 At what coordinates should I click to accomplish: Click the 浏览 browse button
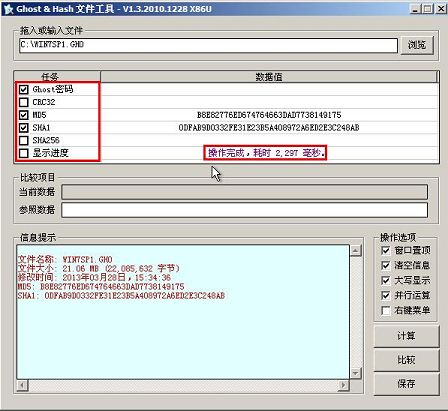tap(417, 45)
